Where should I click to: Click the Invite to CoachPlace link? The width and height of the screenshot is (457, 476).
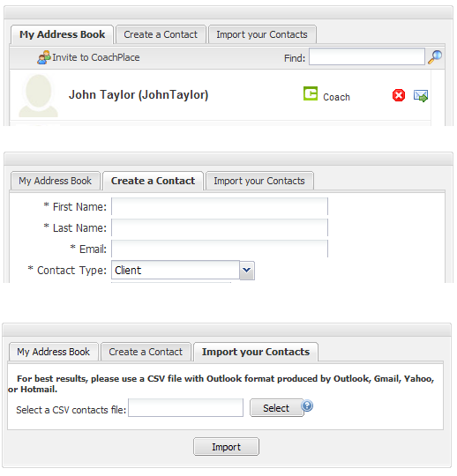[x=95, y=57]
